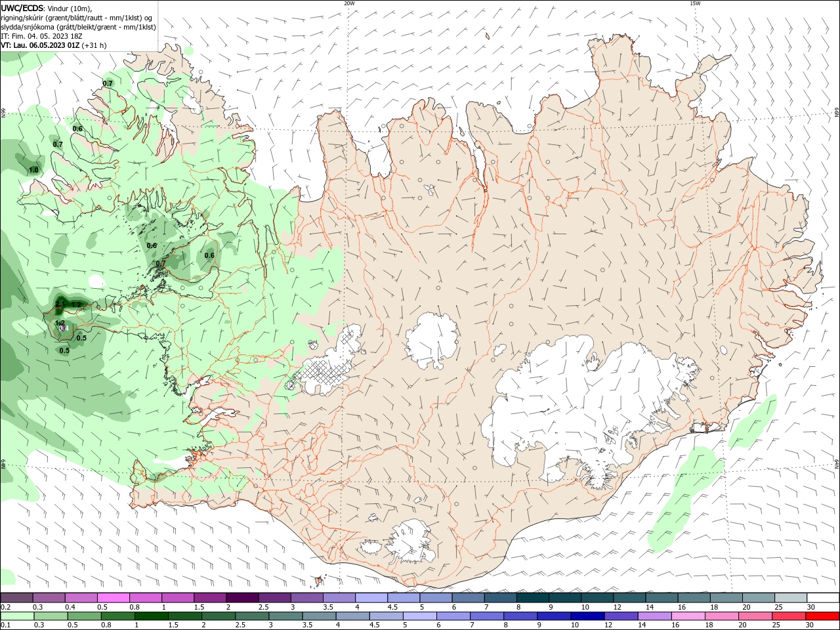Click the 1.0 precipitation value on the map
Viewport: 840px width, 630px height.
pos(33,170)
